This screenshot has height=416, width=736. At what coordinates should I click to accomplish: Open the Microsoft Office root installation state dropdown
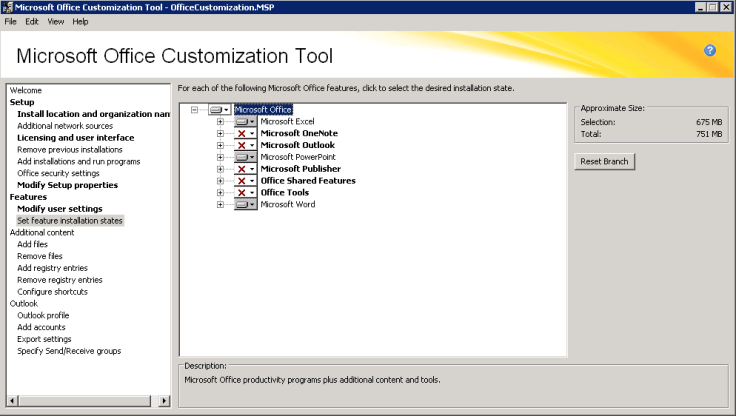click(x=227, y=109)
